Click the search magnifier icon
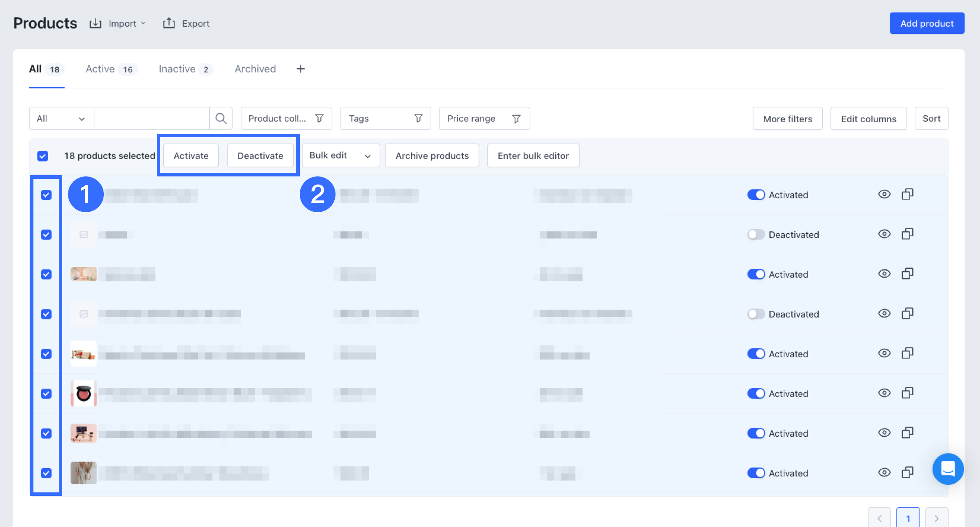 click(221, 118)
